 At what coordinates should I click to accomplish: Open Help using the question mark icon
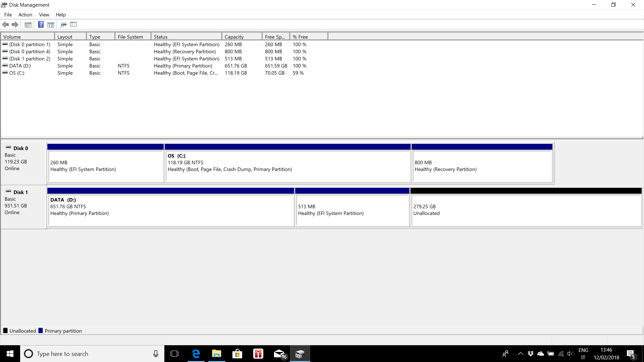[x=41, y=24]
